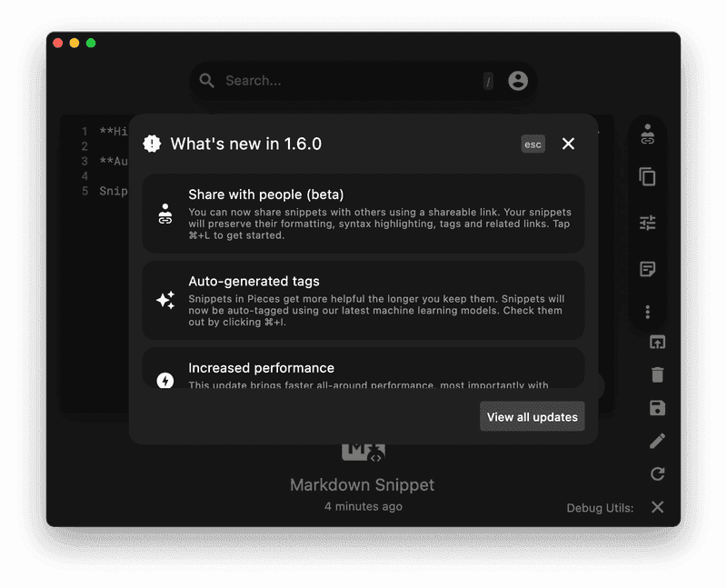Reload the snippet with the refresh icon
This screenshot has width=727, height=588.
pyautogui.click(x=656, y=473)
